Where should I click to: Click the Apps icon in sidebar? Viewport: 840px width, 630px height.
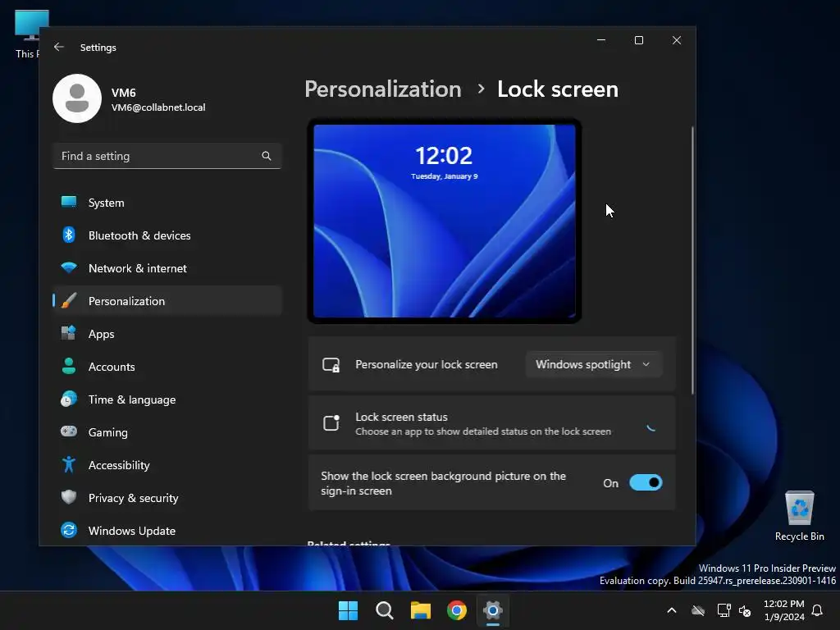coord(69,333)
